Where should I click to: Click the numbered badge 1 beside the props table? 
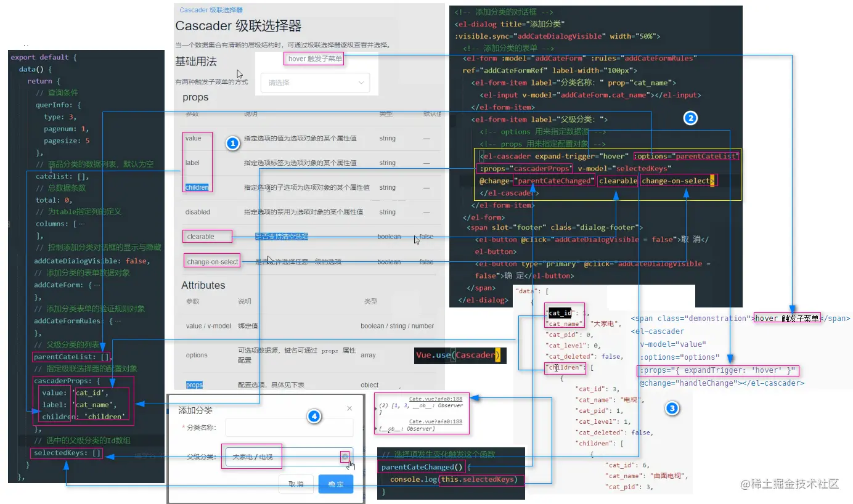coord(232,144)
